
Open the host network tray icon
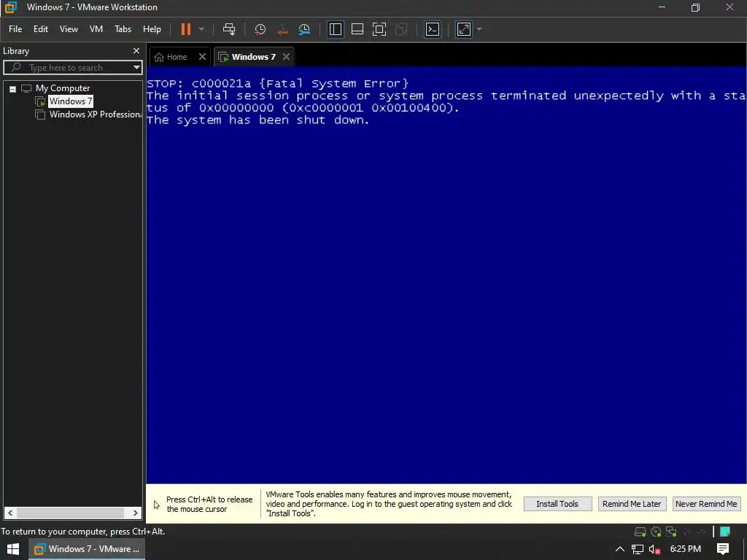[638, 549]
